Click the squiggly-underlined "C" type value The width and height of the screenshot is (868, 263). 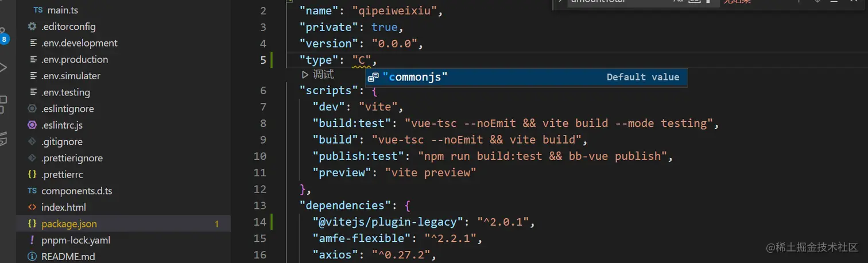[x=362, y=60]
